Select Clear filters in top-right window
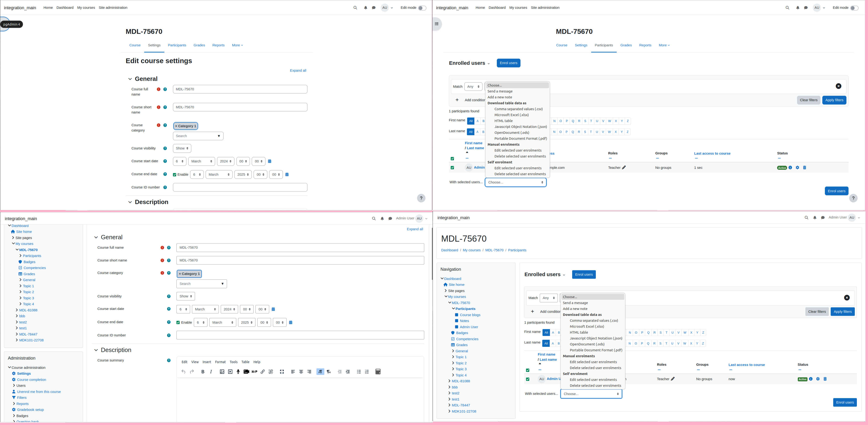 tap(809, 100)
